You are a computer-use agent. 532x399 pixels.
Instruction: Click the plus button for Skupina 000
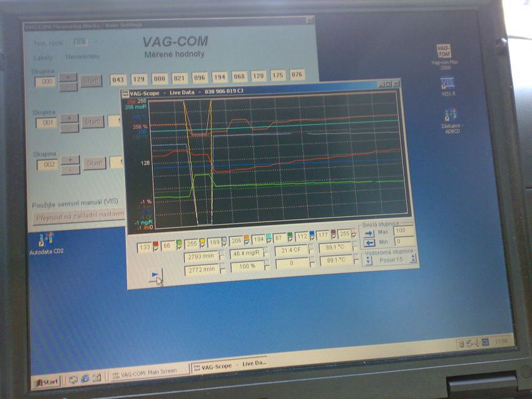click(x=68, y=78)
